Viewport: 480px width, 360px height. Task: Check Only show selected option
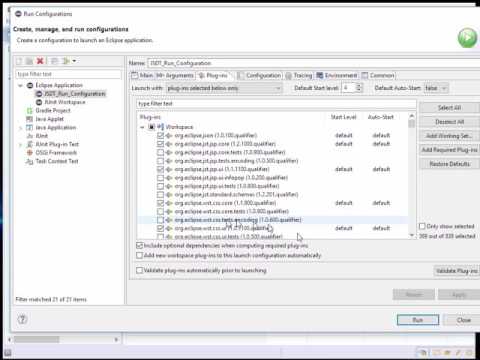[x=422, y=226]
